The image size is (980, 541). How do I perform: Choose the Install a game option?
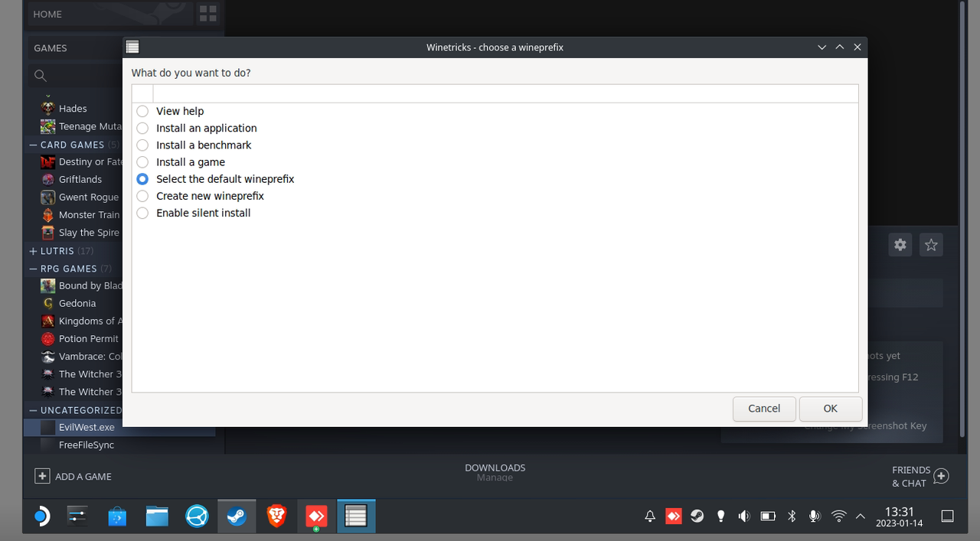click(x=142, y=161)
